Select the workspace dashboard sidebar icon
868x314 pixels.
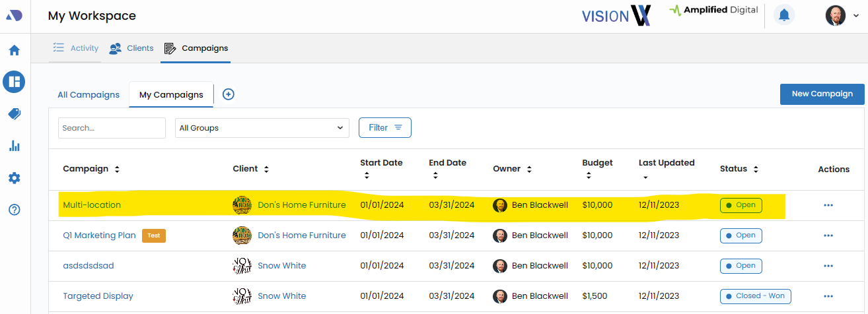[x=14, y=82]
